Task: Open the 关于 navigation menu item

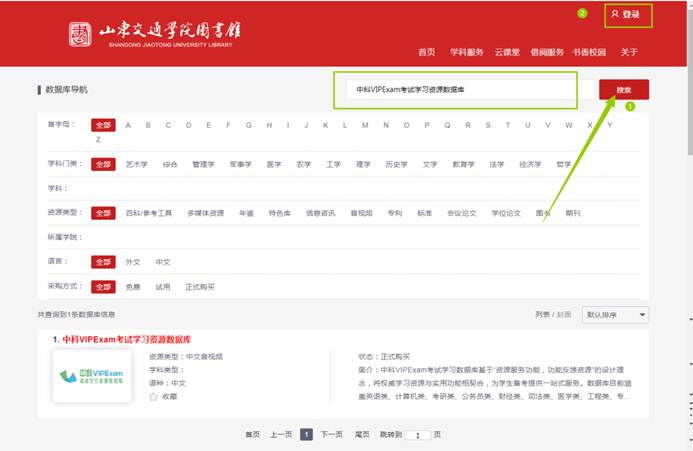Action: [x=628, y=52]
